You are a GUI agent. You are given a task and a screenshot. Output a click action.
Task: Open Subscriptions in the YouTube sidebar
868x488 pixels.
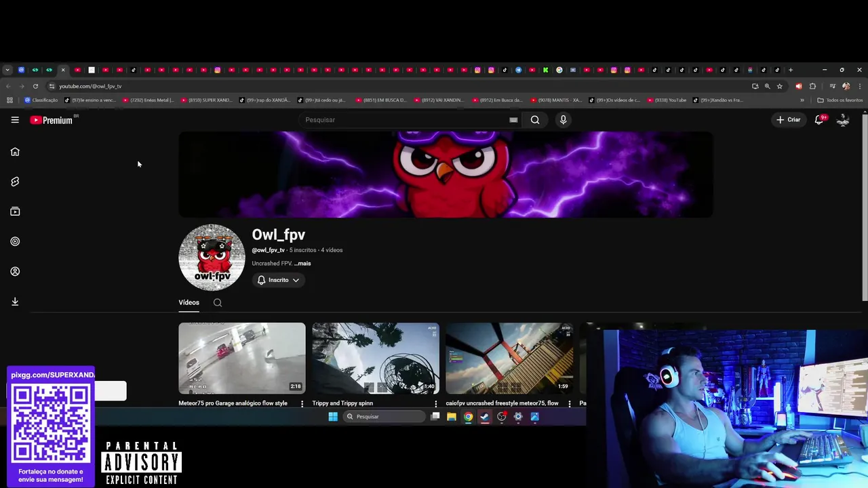(x=15, y=211)
